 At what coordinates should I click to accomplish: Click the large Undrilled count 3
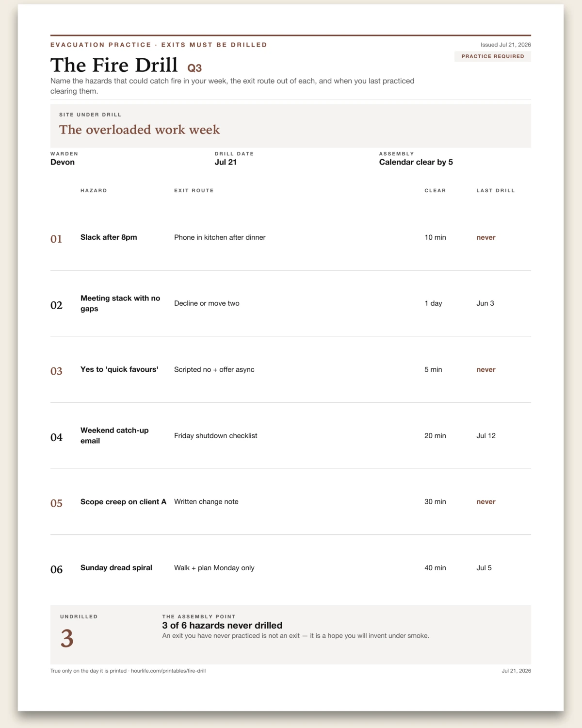[x=67, y=638]
